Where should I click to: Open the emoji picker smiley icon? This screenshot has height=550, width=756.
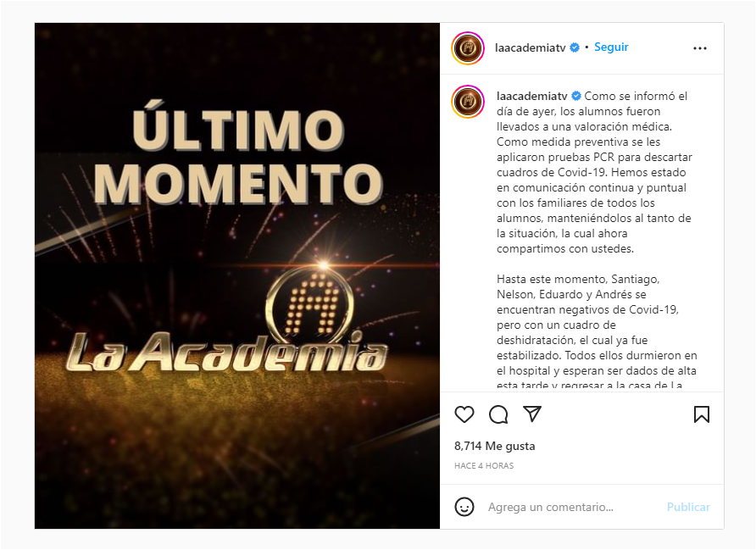click(464, 507)
